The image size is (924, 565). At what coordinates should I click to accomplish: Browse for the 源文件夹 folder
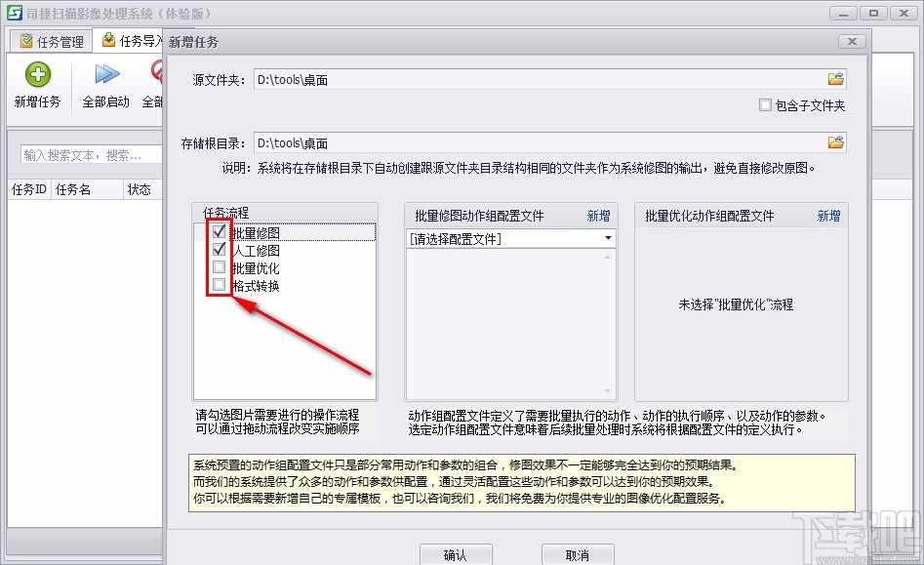pos(835,79)
